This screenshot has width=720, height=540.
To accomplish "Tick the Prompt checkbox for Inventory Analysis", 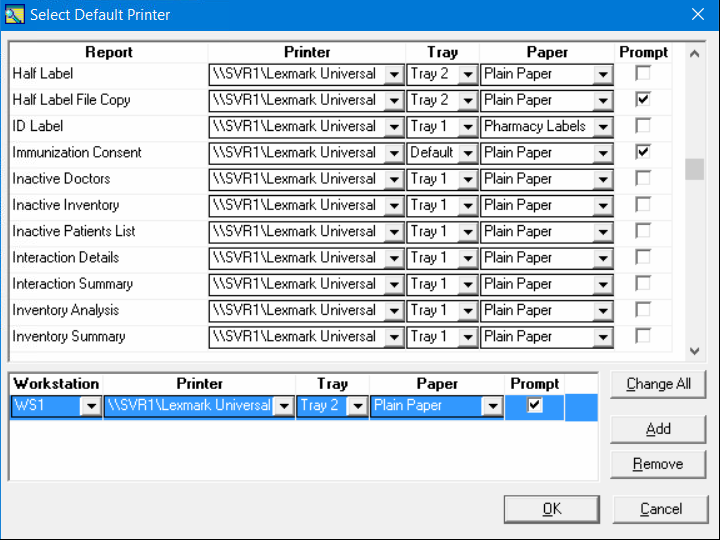I will click(x=643, y=309).
